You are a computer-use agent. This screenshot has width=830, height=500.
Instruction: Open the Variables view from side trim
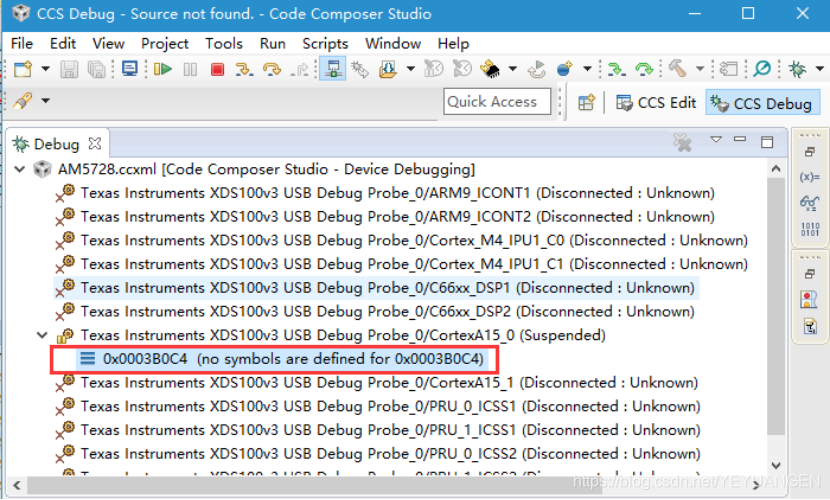point(810,177)
